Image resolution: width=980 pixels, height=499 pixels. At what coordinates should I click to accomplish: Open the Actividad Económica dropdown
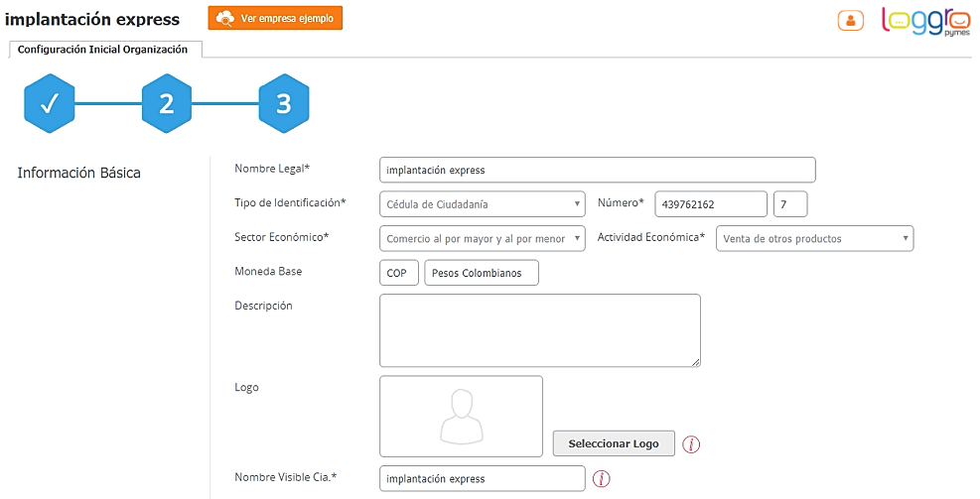814,239
